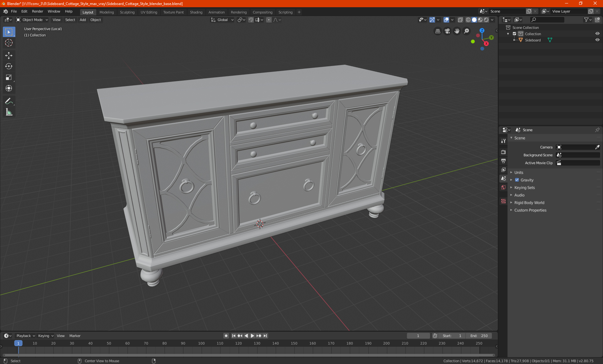Click the End frame field showing 250
The image size is (603, 364).
point(479,336)
